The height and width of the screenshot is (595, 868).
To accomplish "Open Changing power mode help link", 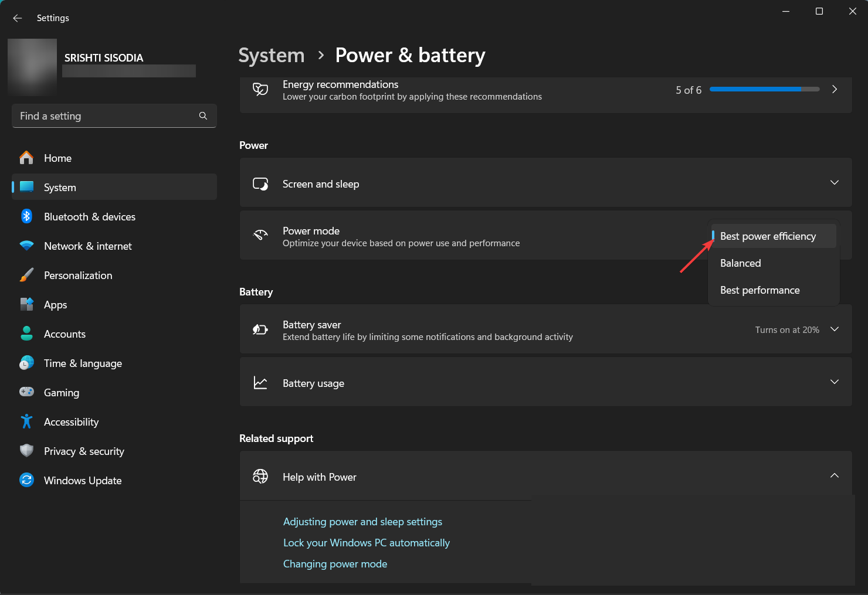I will tap(335, 564).
